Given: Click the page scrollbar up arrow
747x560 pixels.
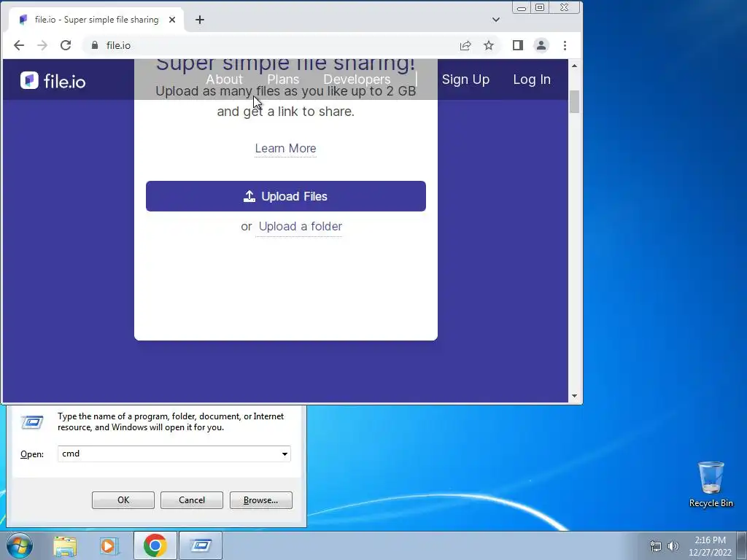Looking at the screenshot, I should pos(574,66).
